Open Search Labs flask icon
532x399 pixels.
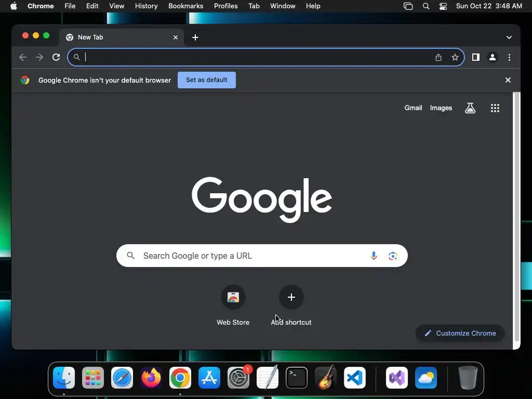tap(470, 108)
